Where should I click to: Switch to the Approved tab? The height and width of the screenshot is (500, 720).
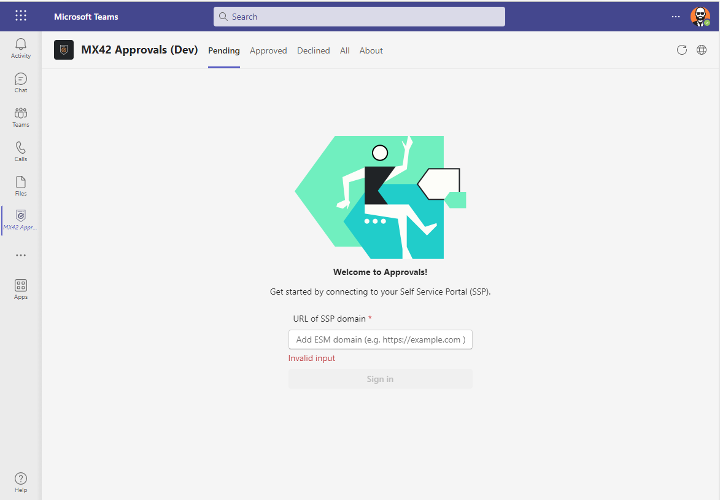tap(269, 51)
